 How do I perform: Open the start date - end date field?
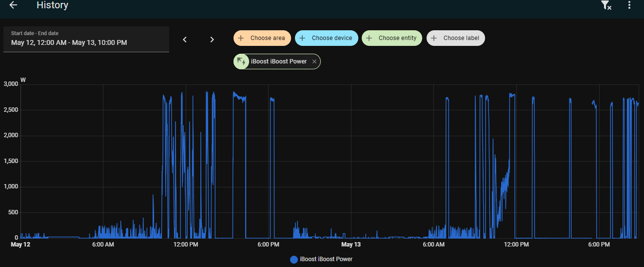86,39
